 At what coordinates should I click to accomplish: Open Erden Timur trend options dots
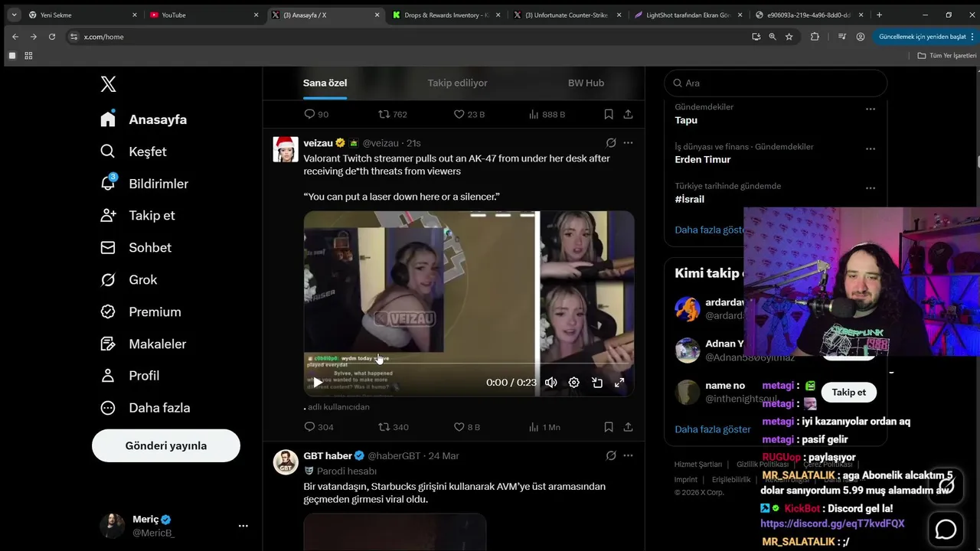pyautogui.click(x=871, y=148)
